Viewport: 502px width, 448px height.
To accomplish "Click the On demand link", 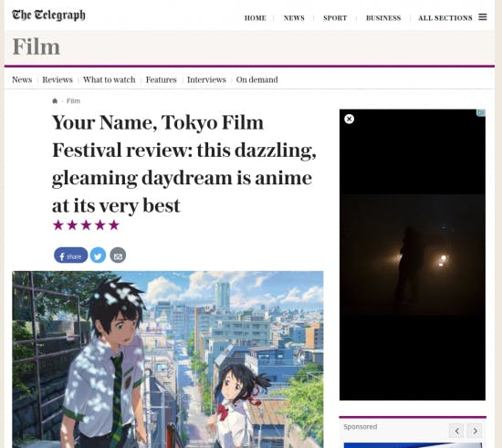I will click(257, 79).
